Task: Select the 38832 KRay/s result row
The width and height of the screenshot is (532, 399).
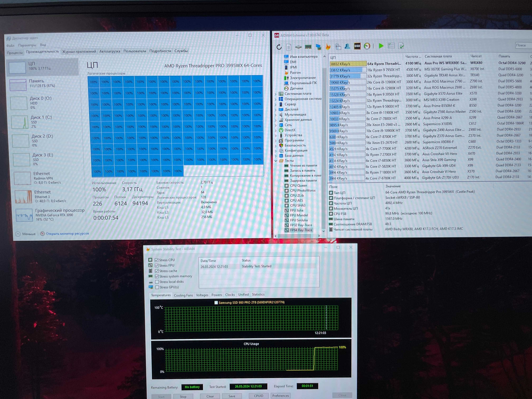Action: click(431, 63)
